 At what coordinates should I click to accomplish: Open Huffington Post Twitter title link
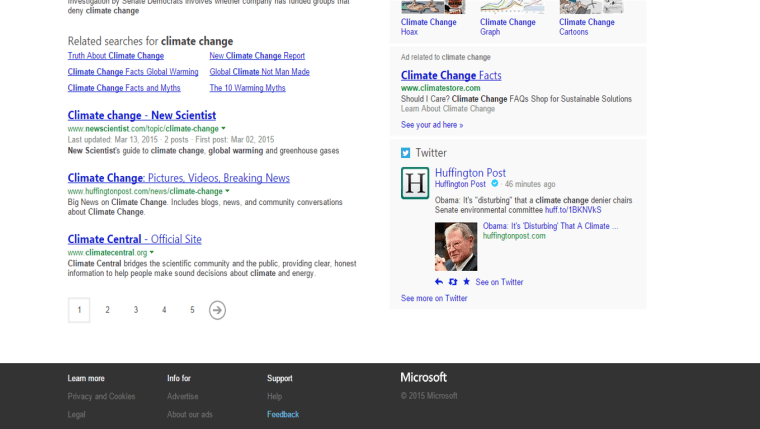470,173
